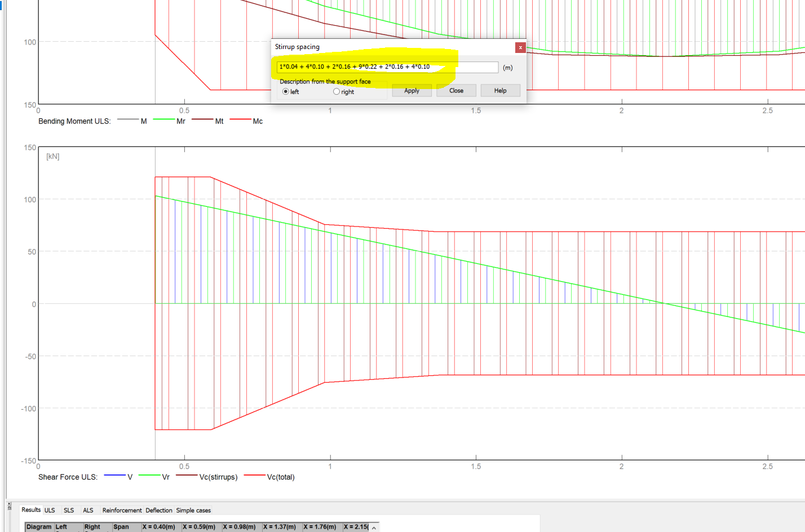
Task: Click the stirrup spacing formula field
Action: 388,67
